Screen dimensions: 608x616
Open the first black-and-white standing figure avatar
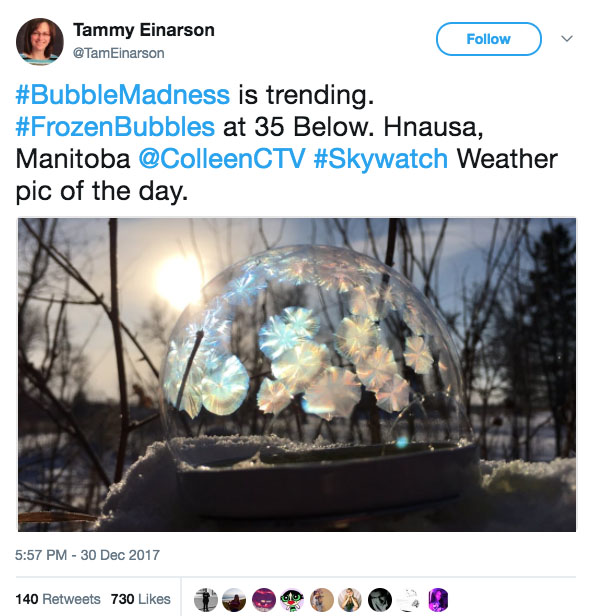click(205, 600)
